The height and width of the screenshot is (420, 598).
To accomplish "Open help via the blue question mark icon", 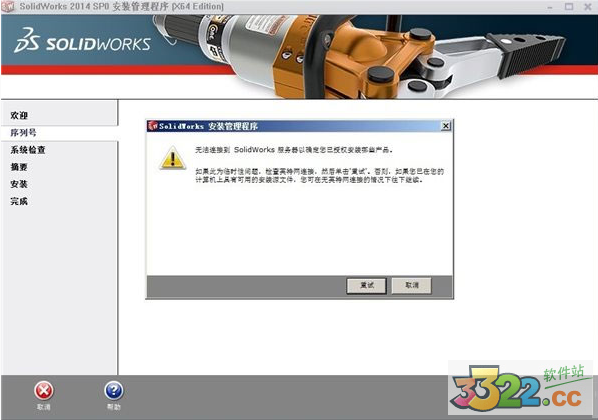I will (x=114, y=390).
